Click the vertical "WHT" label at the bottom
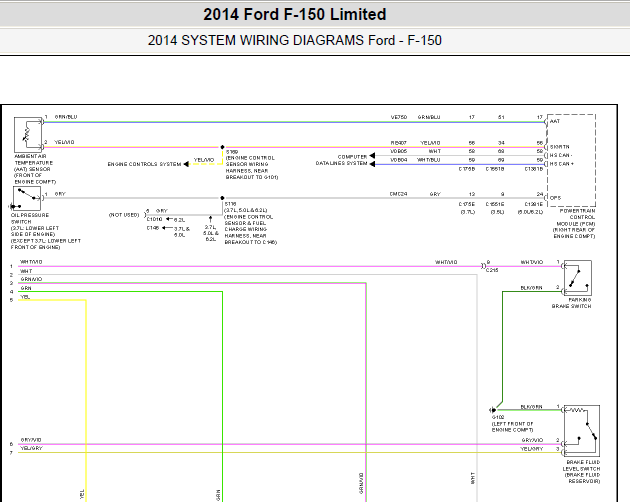 pyautogui.click(x=473, y=478)
